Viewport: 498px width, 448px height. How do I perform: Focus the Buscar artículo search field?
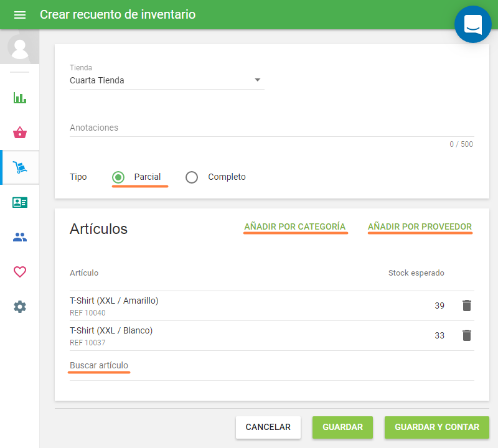(272, 366)
